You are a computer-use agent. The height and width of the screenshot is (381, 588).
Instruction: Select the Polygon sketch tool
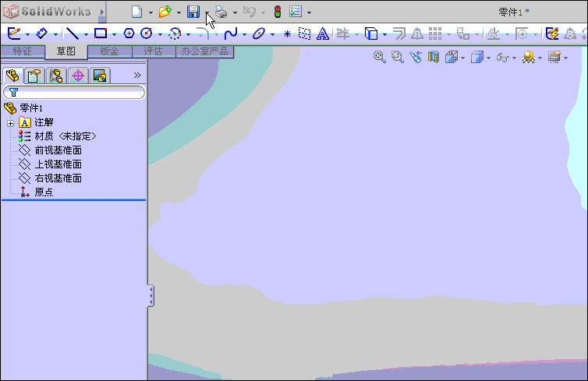(x=129, y=34)
